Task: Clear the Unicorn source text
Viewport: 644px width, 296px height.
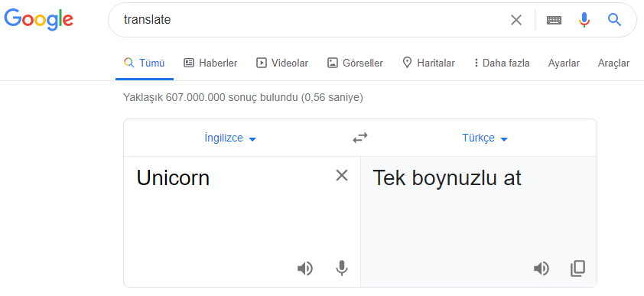Action: [x=342, y=175]
